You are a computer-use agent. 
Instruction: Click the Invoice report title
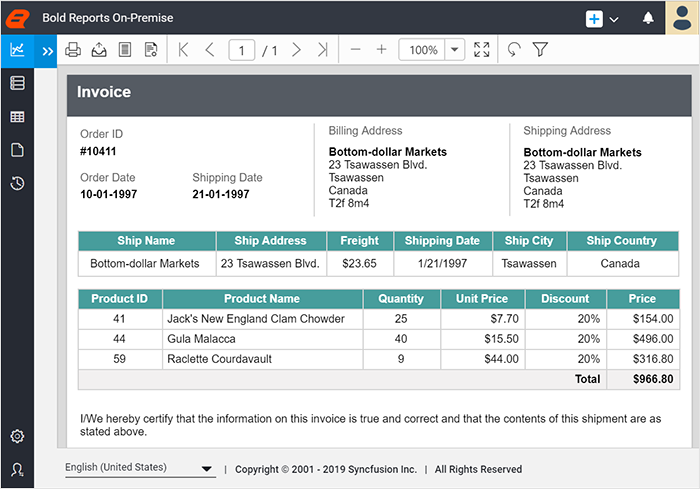pyautogui.click(x=104, y=92)
